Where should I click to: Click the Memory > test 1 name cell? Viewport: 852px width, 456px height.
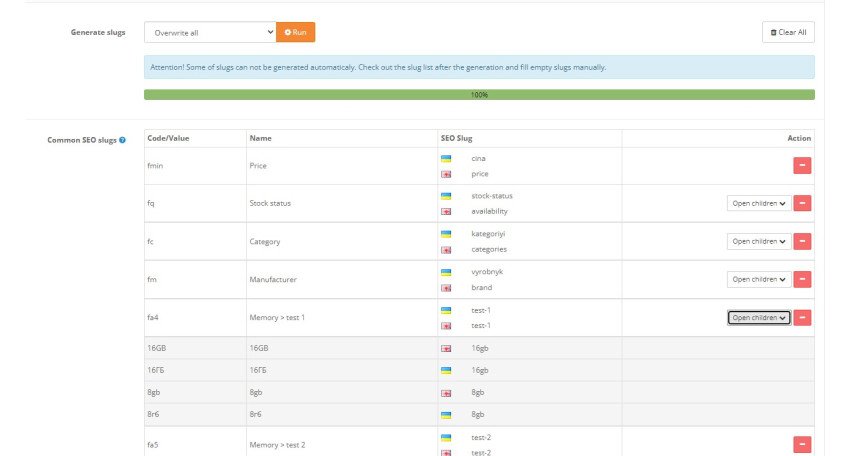[x=342, y=317]
